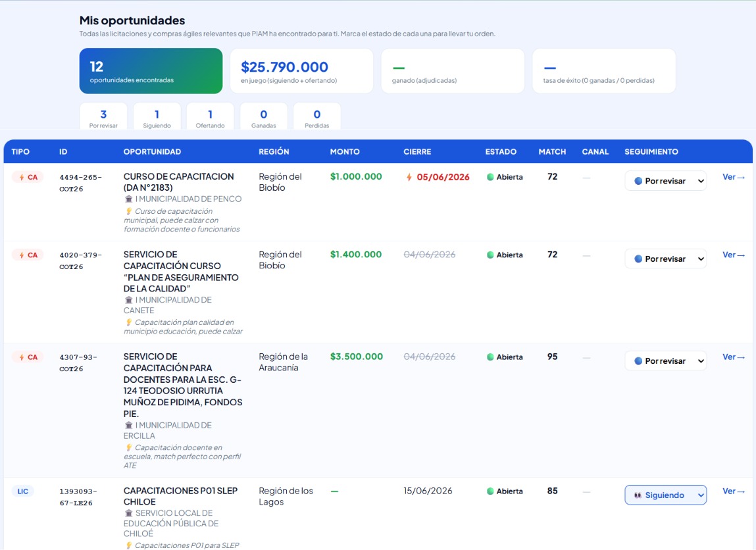Click match score 85
The image size is (756, 550).
(552, 491)
